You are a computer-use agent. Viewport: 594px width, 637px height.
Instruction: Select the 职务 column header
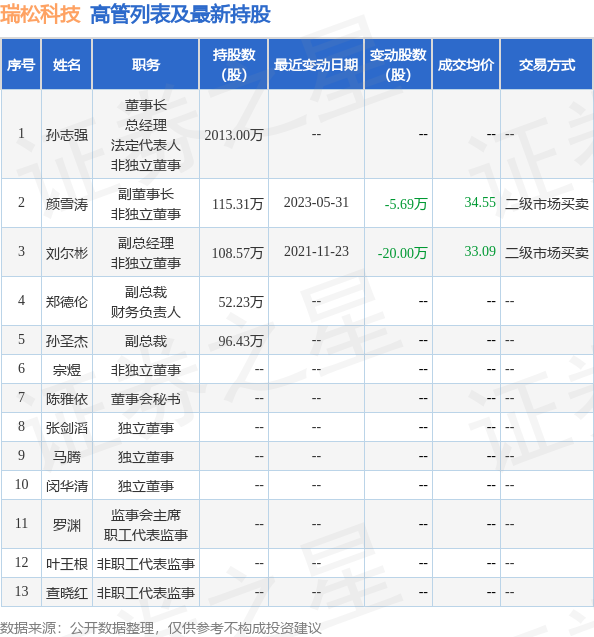tap(146, 65)
